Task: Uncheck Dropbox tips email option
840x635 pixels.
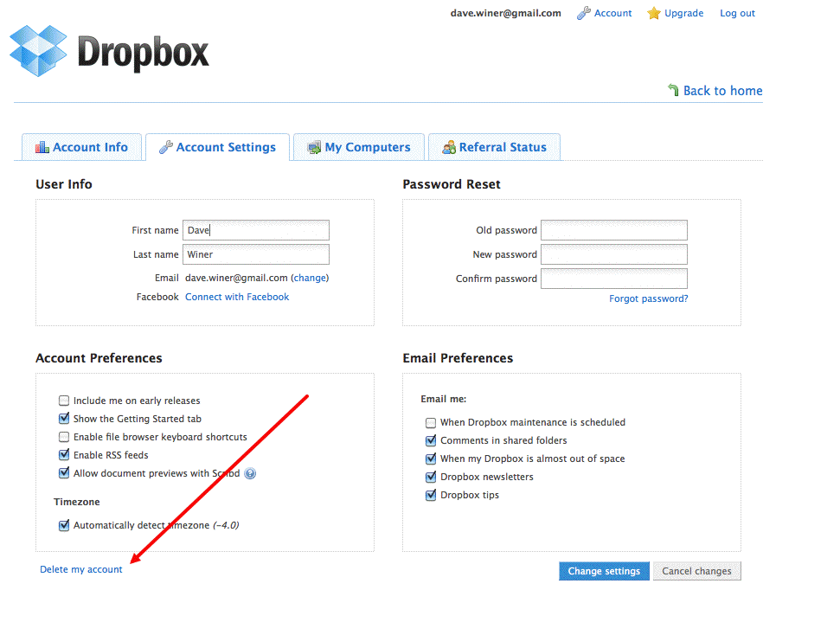Action: pyautogui.click(x=431, y=495)
